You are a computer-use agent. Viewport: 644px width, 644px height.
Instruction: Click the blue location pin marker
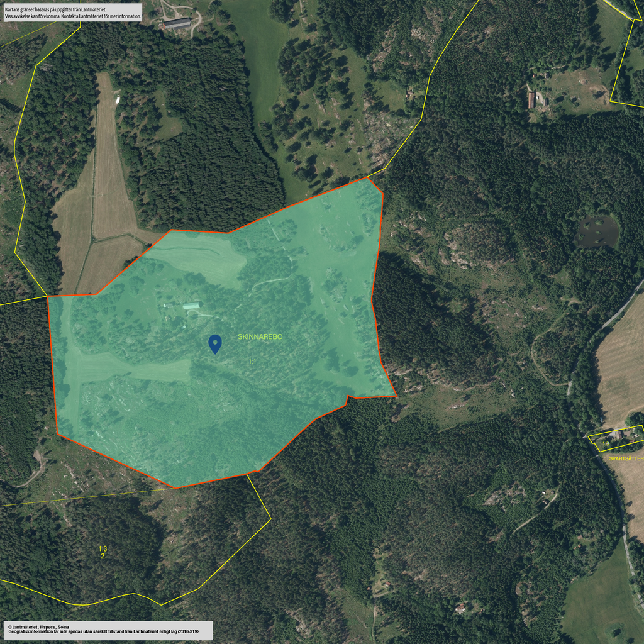(215, 343)
